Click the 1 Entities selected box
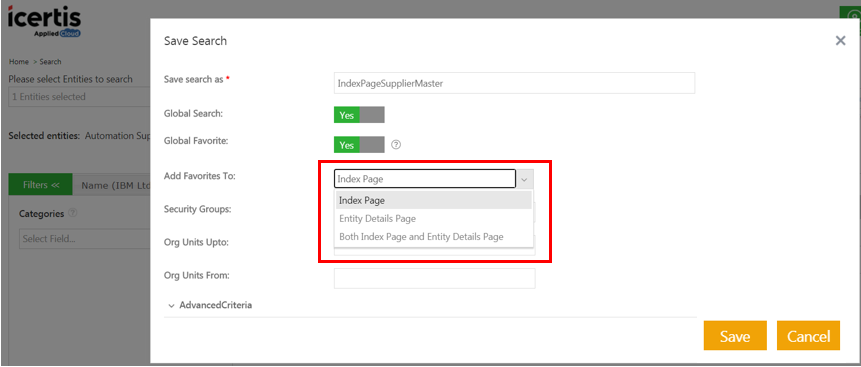This screenshot has height=367, width=861. pos(80,97)
